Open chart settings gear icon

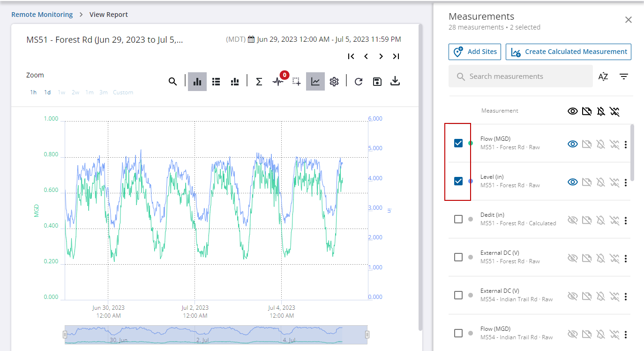(334, 82)
